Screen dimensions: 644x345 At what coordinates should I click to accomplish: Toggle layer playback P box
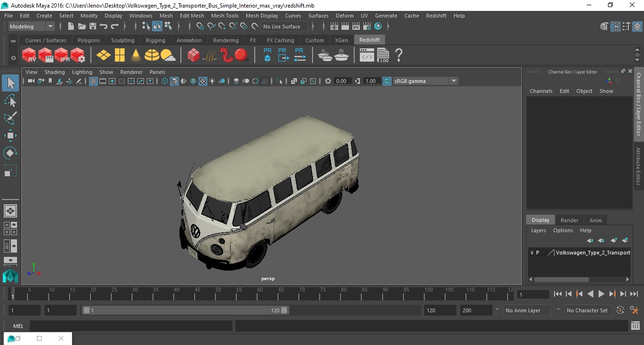tap(537, 253)
